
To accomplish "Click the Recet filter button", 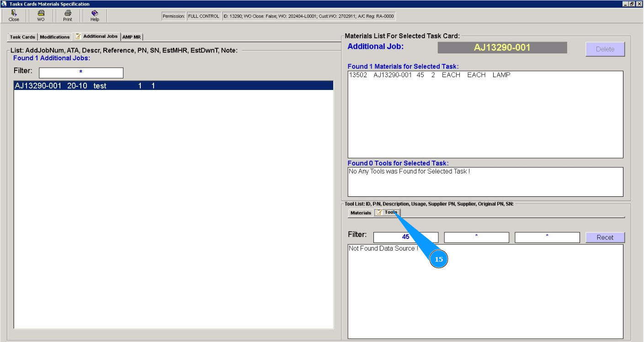I will point(605,237).
